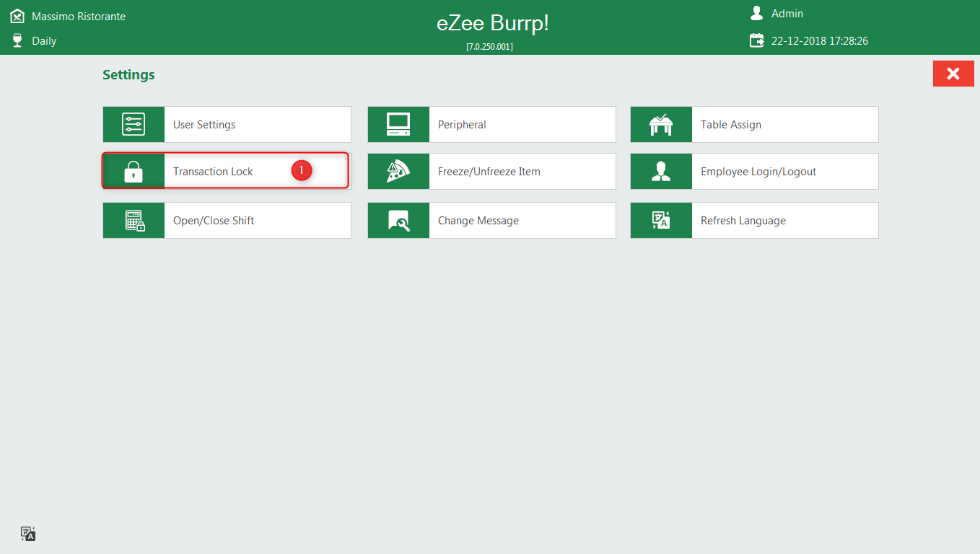Open the Table Assign option

click(x=754, y=124)
